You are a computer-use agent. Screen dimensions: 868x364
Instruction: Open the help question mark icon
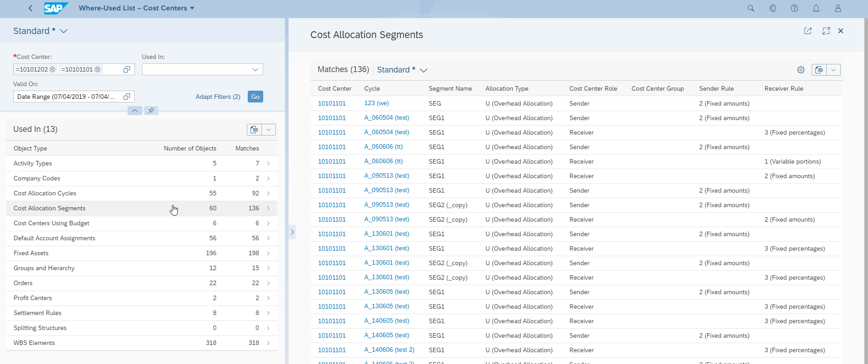point(794,8)
